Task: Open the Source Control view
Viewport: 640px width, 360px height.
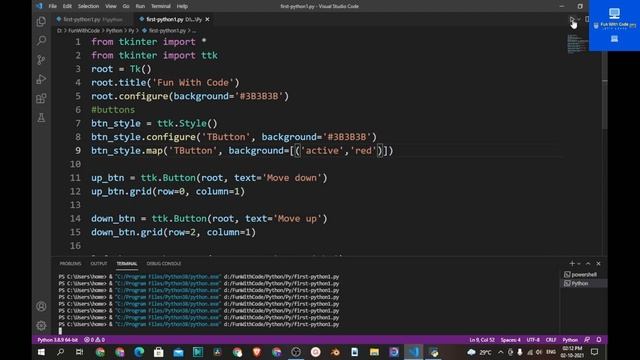Action: (41, 60)
